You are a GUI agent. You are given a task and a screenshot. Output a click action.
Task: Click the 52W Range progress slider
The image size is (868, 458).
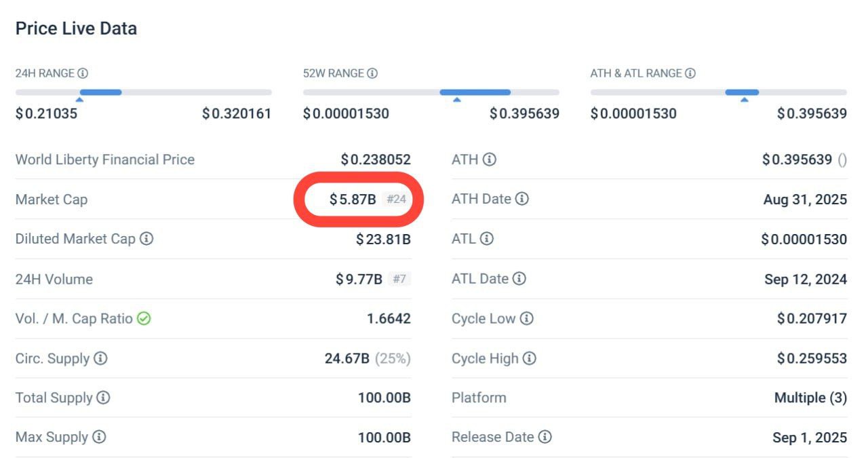point(475,92)
